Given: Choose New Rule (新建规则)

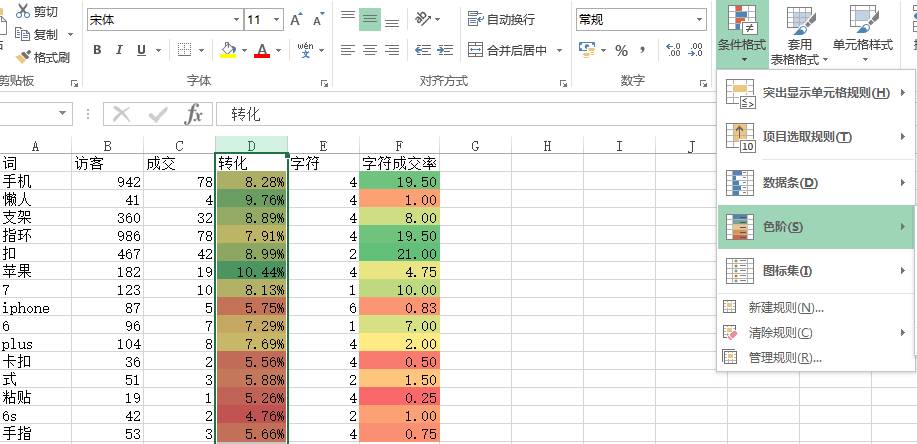Looking at the screenshot, I should [815, 308].
